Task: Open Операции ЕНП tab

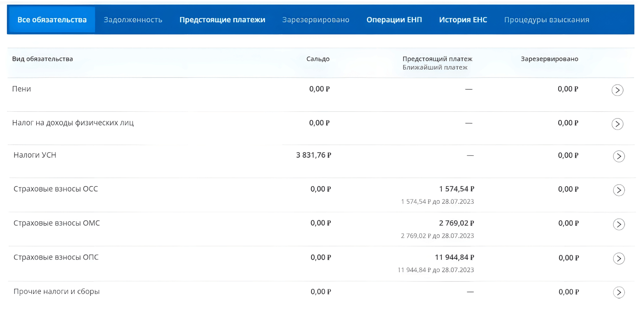Action: (x=394, y=20)
